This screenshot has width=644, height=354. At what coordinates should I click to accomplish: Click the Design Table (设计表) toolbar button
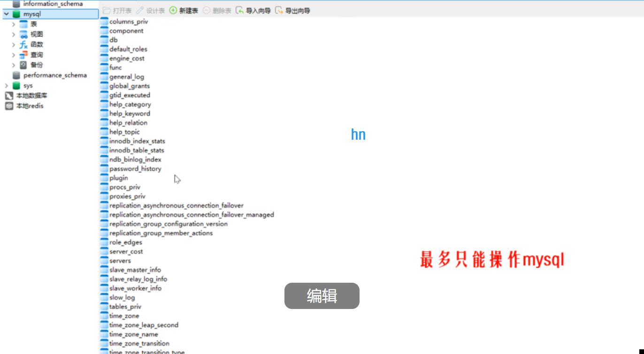pyautogui.click(x=150, y=10)
